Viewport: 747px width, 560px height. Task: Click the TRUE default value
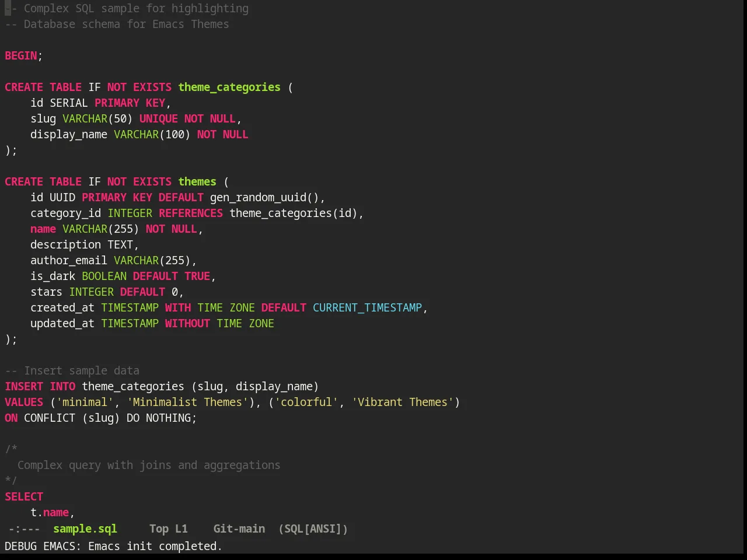(197, 276)
